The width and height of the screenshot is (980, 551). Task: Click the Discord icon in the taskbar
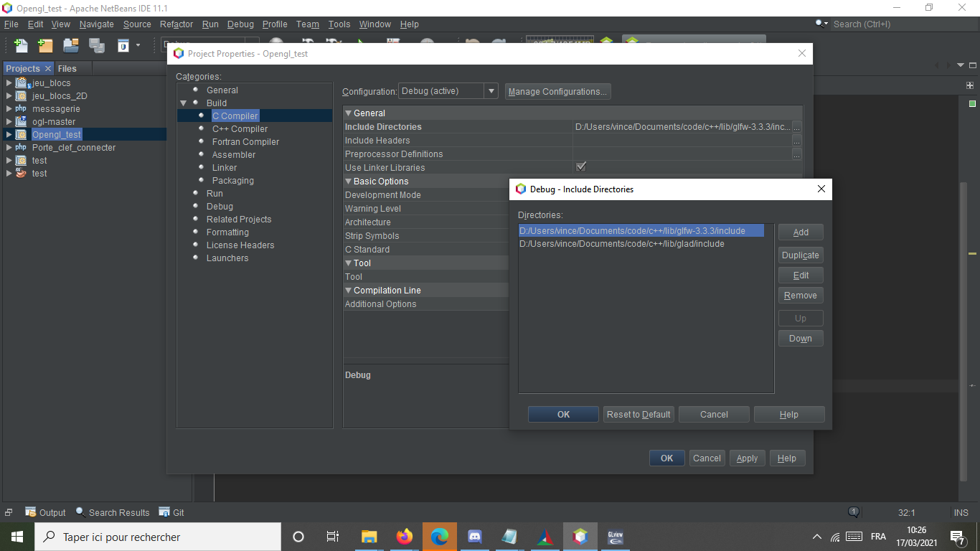pos(474,537)
